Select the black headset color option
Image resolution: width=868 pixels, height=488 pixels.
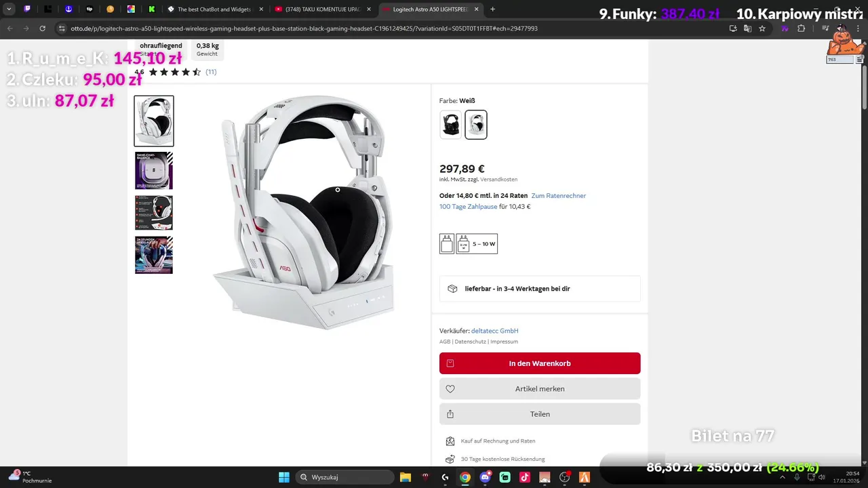pos(451,125)
